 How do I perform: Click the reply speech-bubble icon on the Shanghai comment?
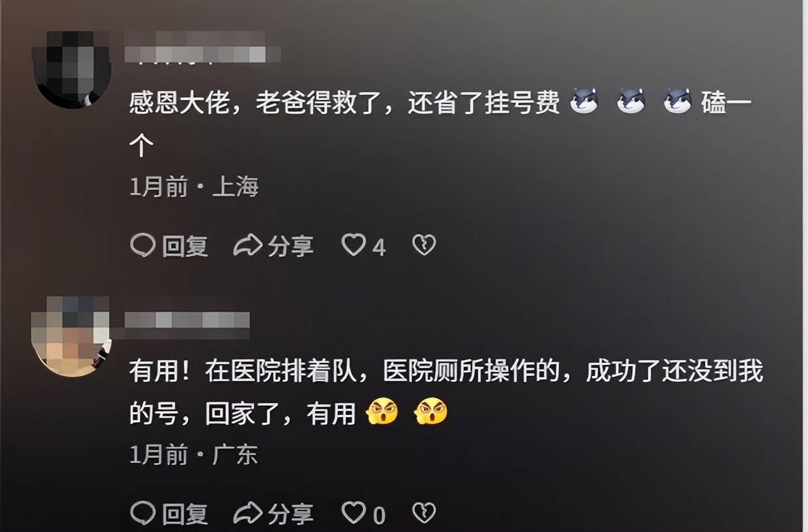click(142, 246)
